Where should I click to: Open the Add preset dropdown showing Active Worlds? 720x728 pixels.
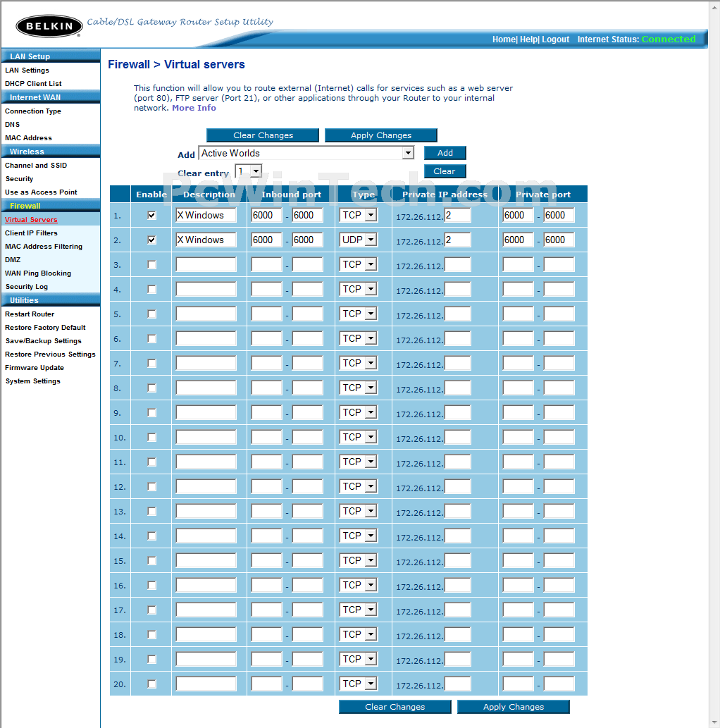pos(306,153)
